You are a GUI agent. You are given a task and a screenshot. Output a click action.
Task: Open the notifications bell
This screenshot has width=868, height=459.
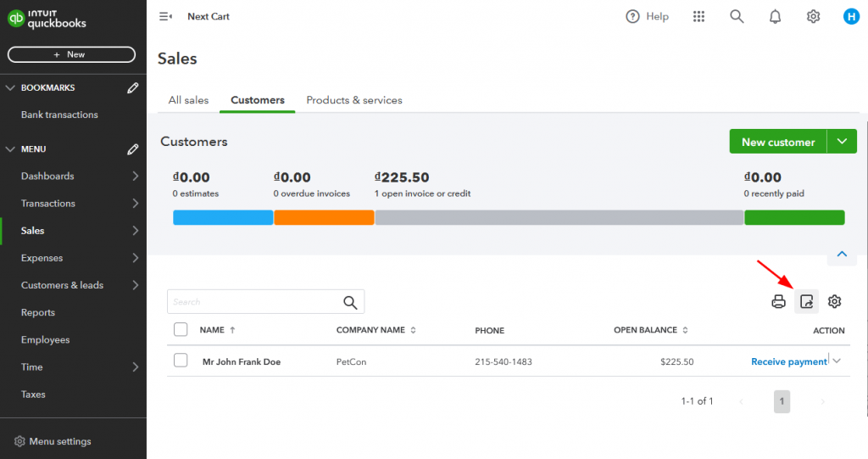(775, 16)
